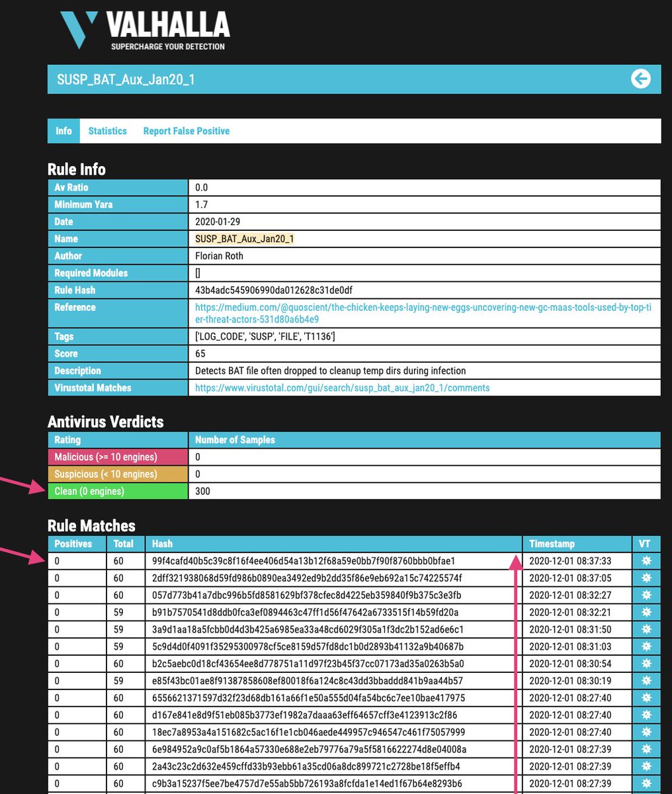Open the Report False Positive tab

click(187, 131)
